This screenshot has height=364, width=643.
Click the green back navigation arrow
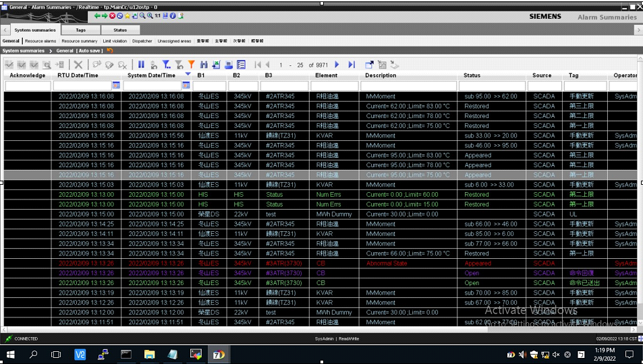[x=97, y=16]
